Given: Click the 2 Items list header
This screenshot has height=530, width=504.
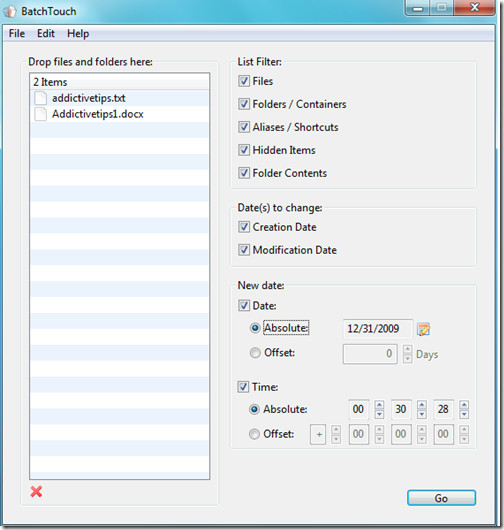Looking at the screenshot, I should [x=119, y=82].
